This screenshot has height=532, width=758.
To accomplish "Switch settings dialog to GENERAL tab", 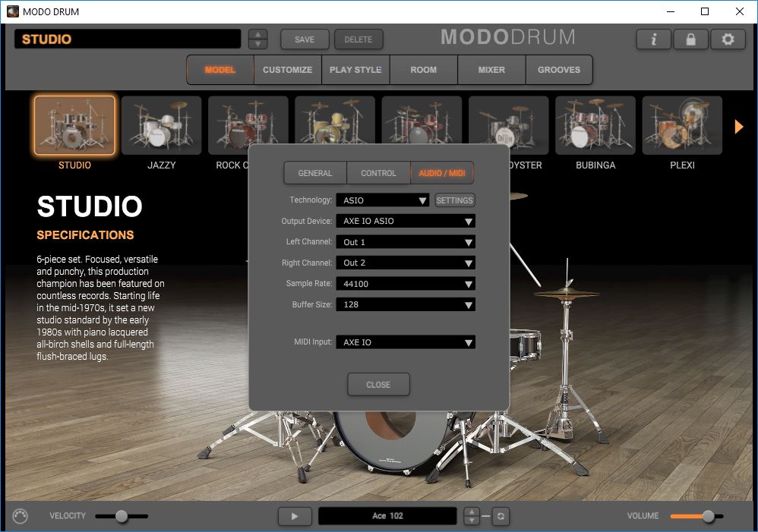I will click(x=315, y=173).
